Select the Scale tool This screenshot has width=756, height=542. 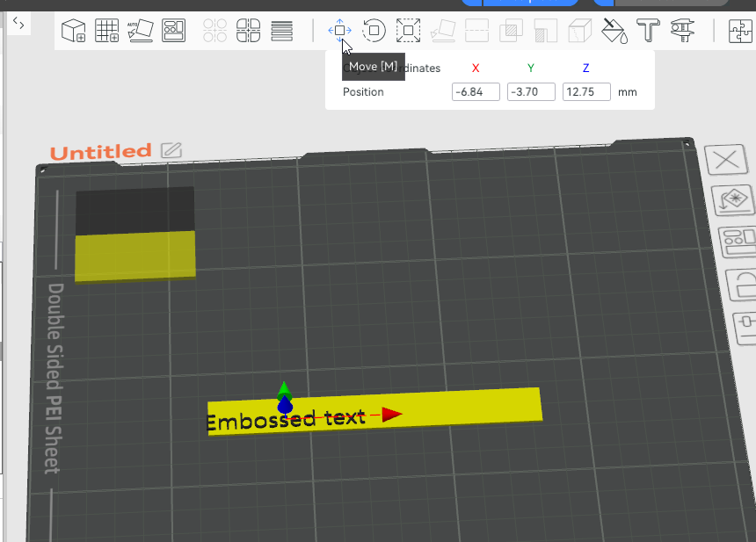click(408, 31)
